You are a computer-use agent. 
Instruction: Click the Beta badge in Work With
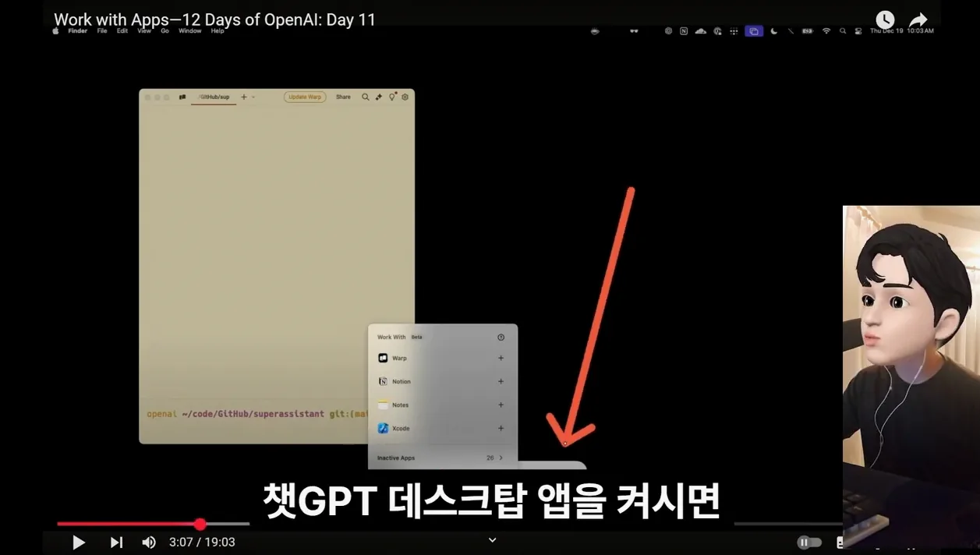416,338
